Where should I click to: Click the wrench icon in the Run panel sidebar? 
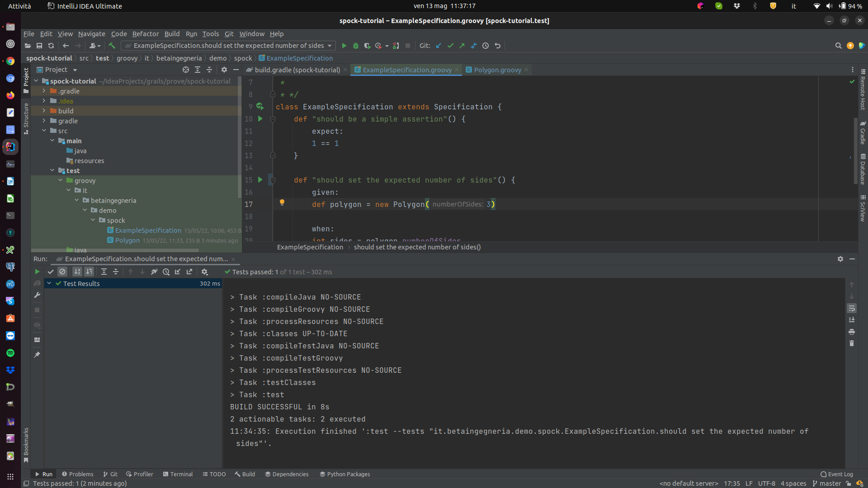pos(37,295)
